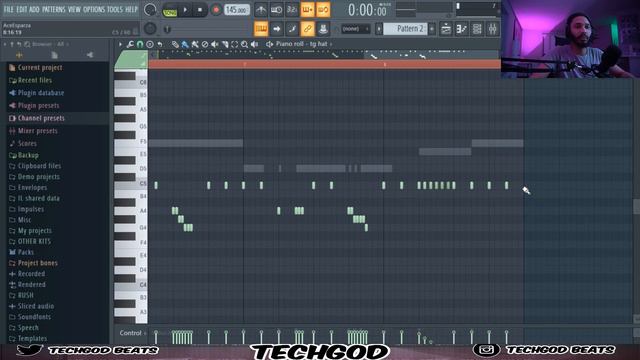Open the FILE menu
The height and width of the screenshot is (360, 640).
point(9,9)
